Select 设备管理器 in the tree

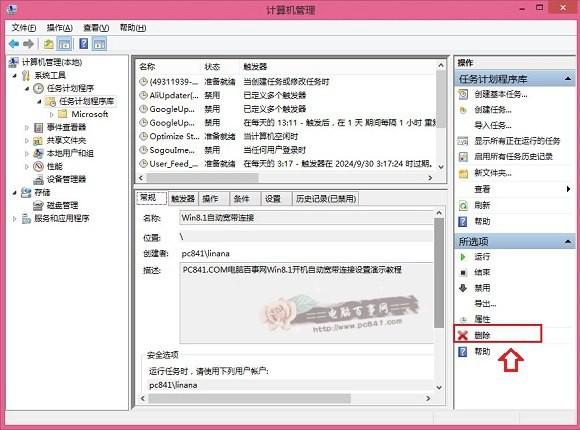pos(66,179)
